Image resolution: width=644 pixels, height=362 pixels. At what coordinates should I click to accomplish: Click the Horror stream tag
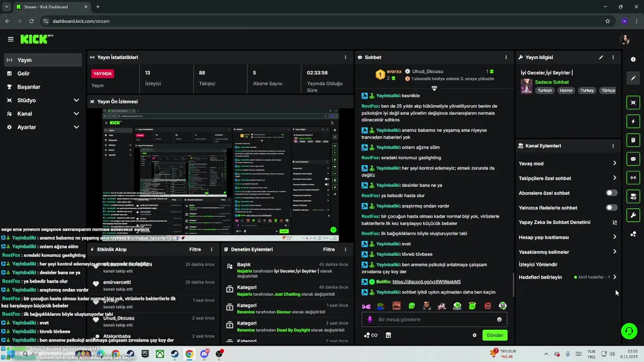click(x=566, y=90)
